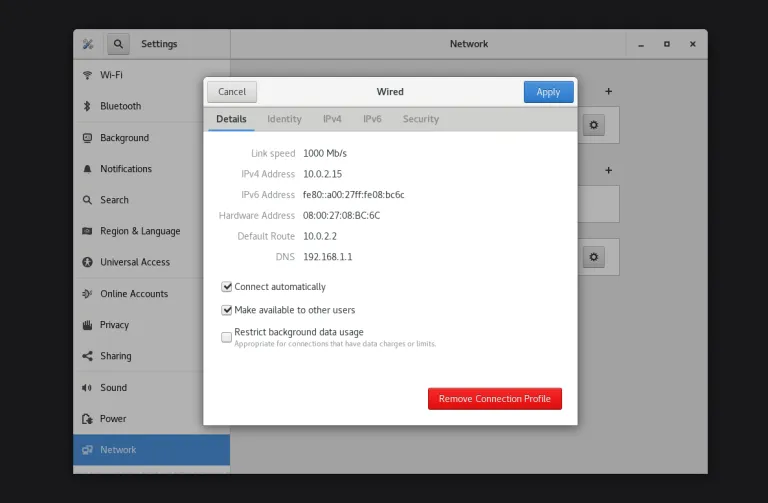Enable Restrict background data usage checkbox

(226, 337)
